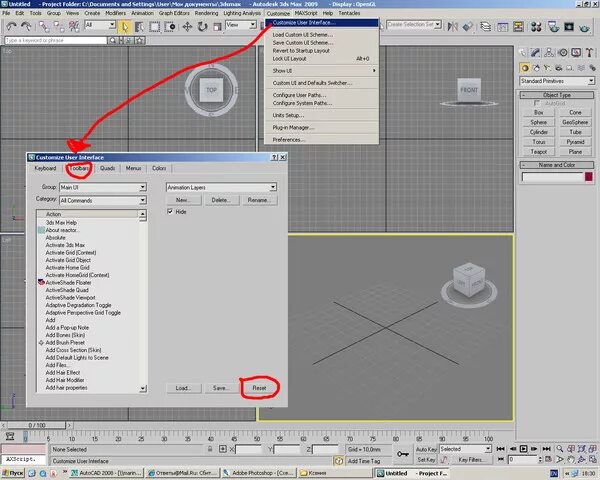The width and height of the screenshot is (600, 480).
Task: Switch to Hierarchy panel icon
Action: pyautogui.click(x=549, y=52)
